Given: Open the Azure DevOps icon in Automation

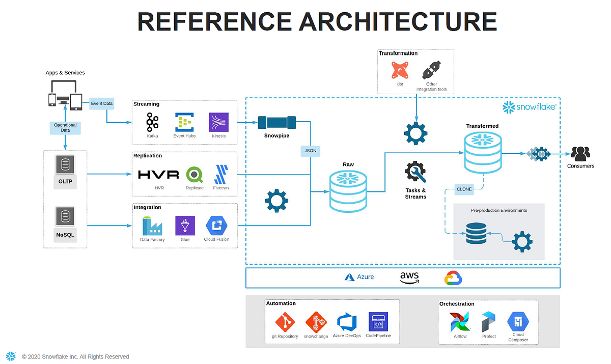Looking at the screenshot, I should [347, 321].
